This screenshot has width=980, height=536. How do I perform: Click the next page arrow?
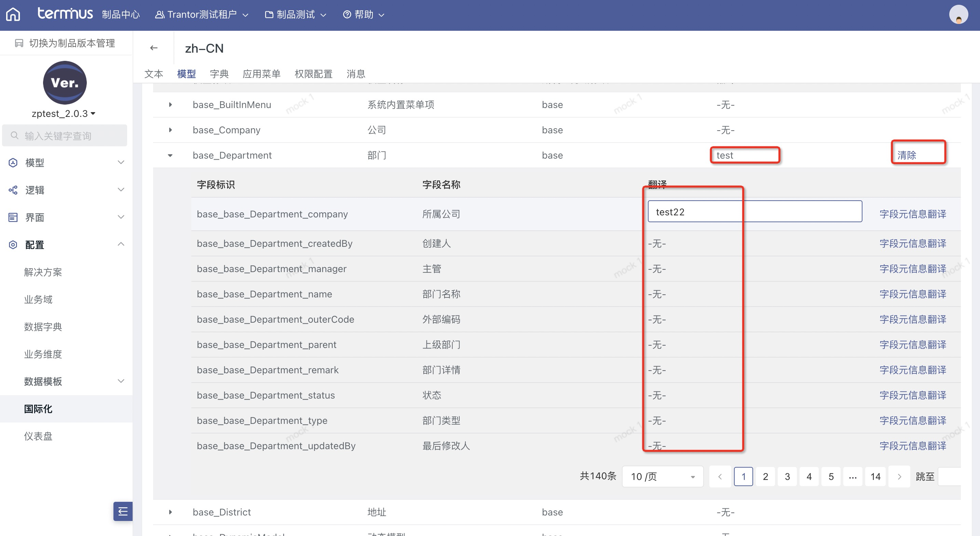click(x=899, y=477)
